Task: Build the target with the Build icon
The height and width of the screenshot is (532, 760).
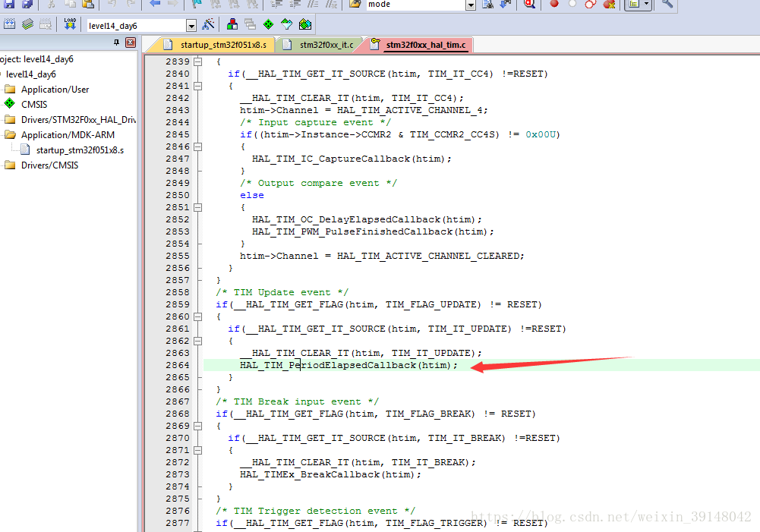Action: [x=27, y=24]
